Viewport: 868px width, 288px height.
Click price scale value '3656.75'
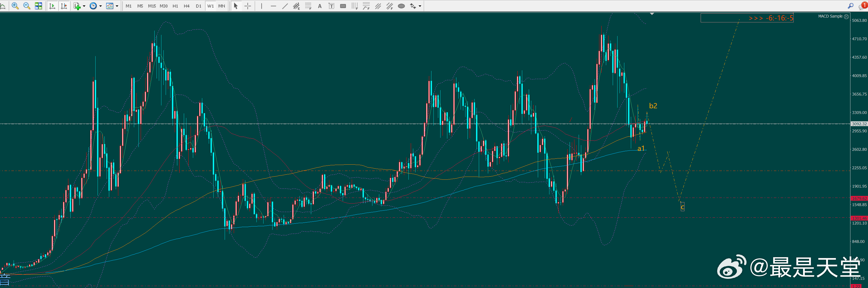[859, 94]
